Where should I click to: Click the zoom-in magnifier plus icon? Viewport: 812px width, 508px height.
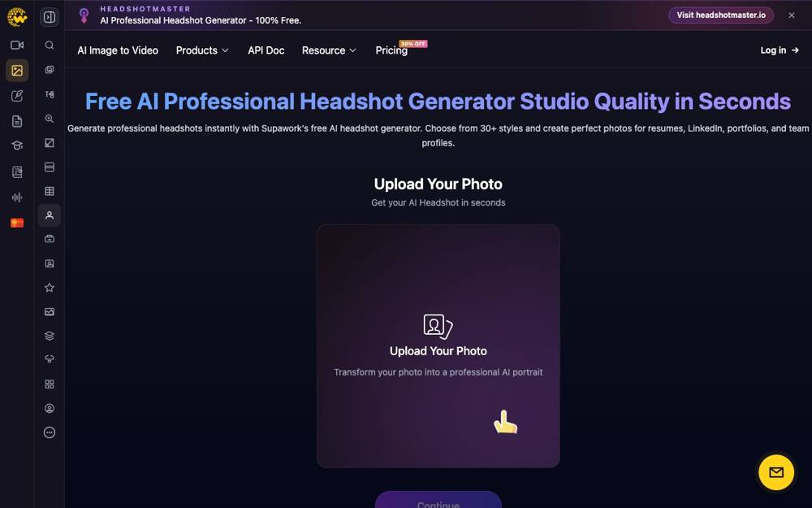tap(50, 119)
